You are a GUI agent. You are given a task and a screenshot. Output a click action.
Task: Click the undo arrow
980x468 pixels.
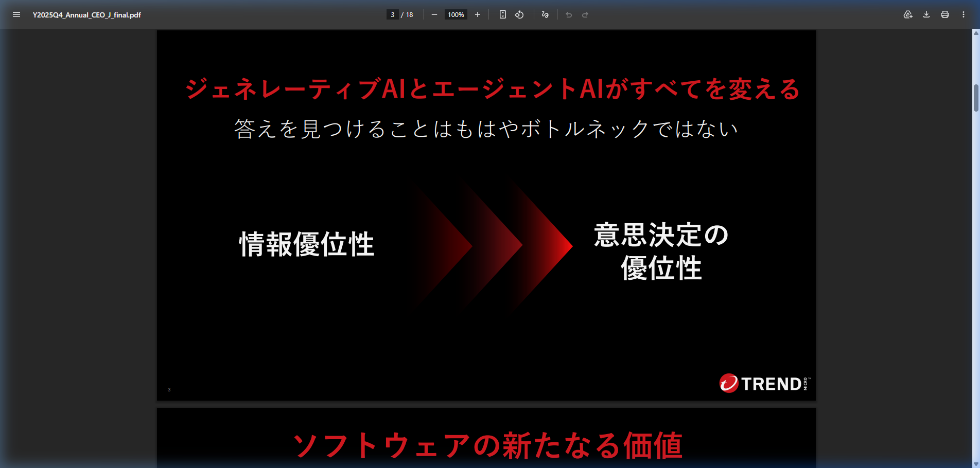click(x=569, y=14)
